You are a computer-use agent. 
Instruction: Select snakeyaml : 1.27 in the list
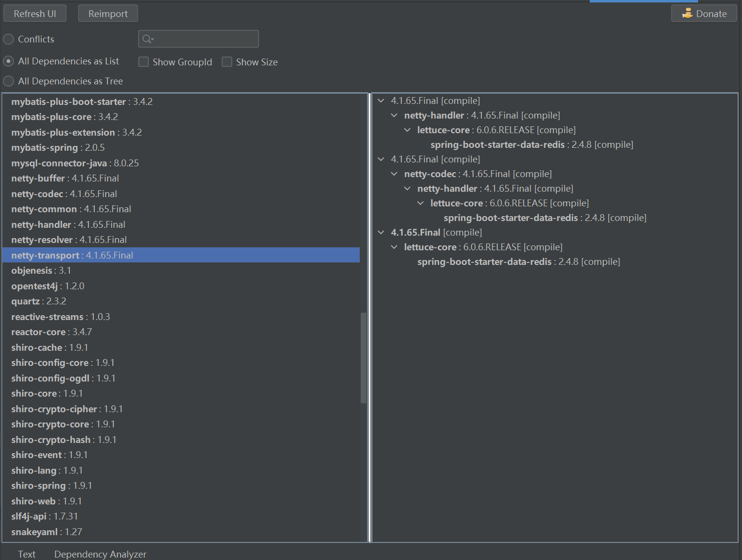(181, 532)
